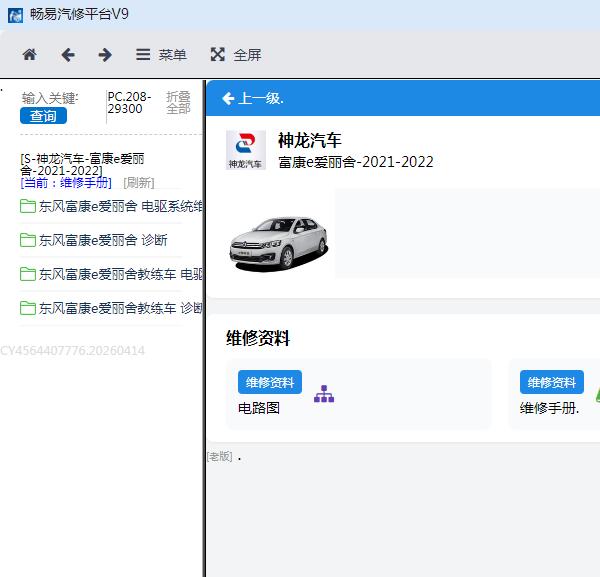
Task: Open the 电路图 circuit diagram entry
Action: click(x=259, y=408)
